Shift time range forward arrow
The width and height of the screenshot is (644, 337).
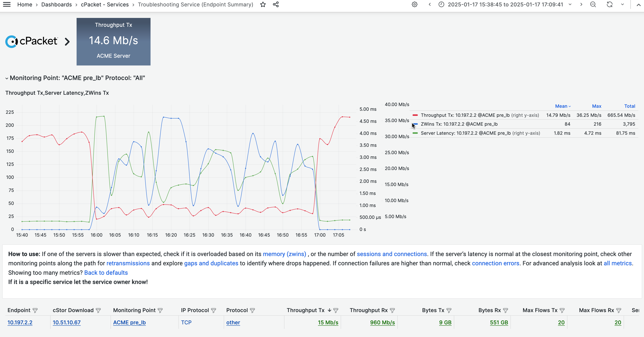[x=581, y=5]
